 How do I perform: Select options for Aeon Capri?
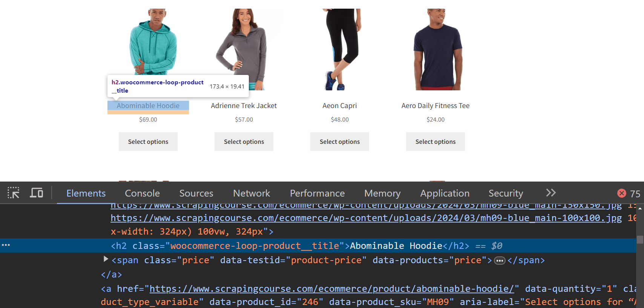click(340, 142)
